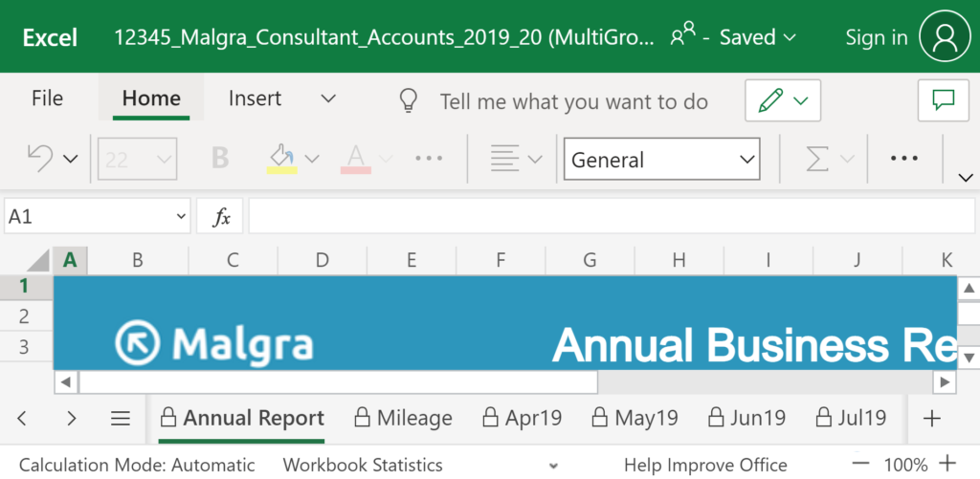Switch to the Insert tab
This screenshot has height=479, width=980.
pos(255,98)
